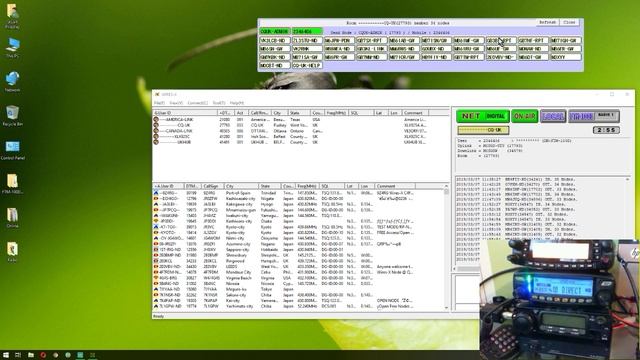Select the CANADA-LINK room icon
640x360 pixels.
coord(156,131)
